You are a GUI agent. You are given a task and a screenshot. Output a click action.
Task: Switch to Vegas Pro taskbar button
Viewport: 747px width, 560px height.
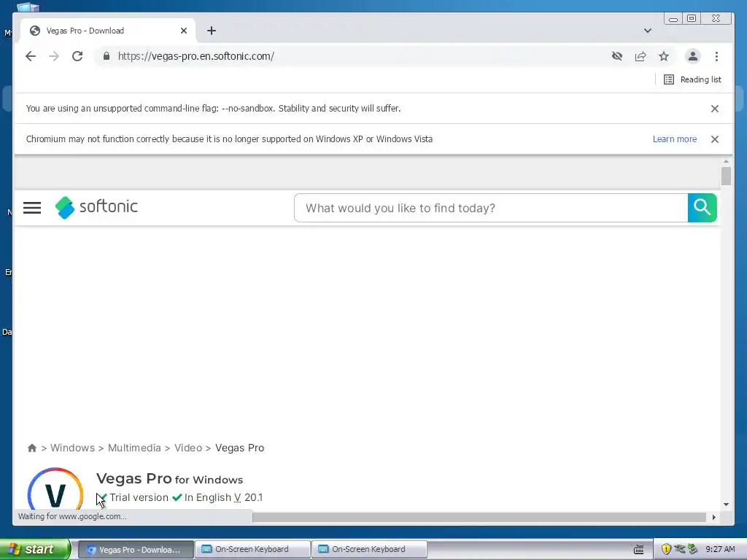point(135,550)
